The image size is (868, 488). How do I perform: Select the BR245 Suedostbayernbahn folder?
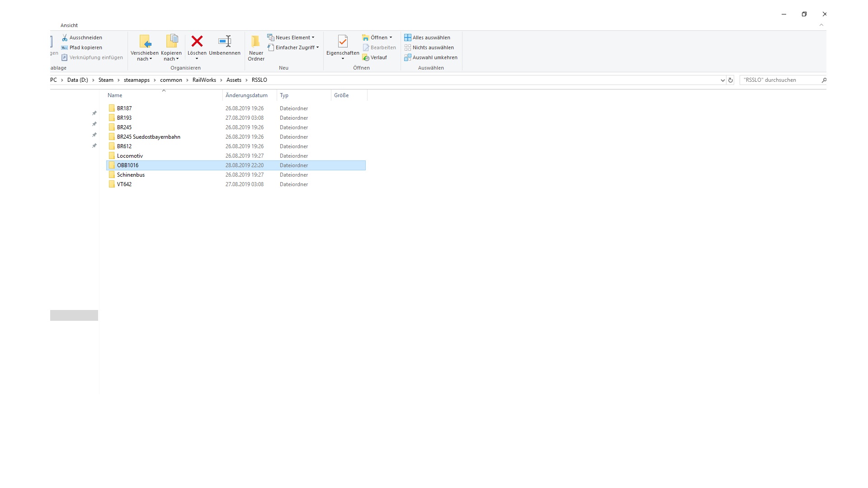pos(148,137)
